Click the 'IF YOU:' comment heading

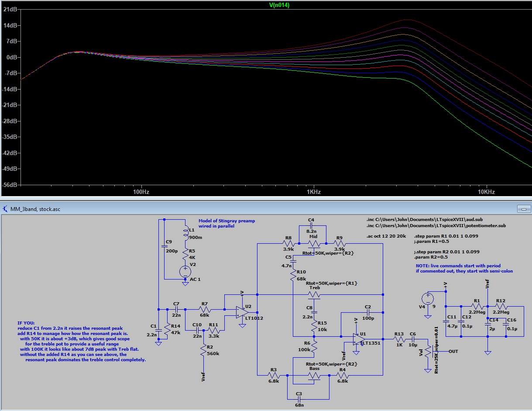26,323
